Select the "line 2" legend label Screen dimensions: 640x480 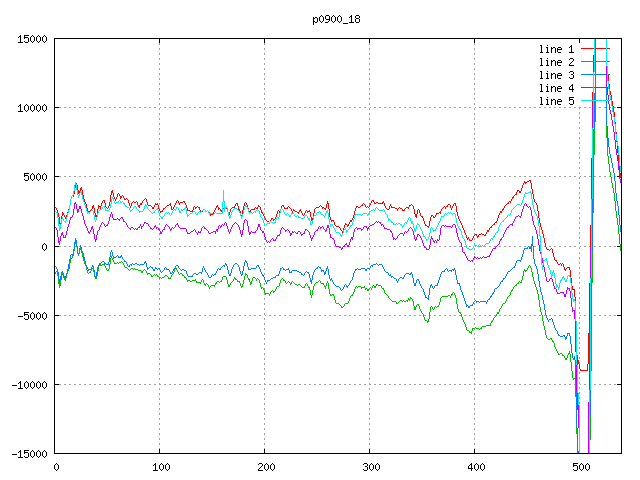556,62
